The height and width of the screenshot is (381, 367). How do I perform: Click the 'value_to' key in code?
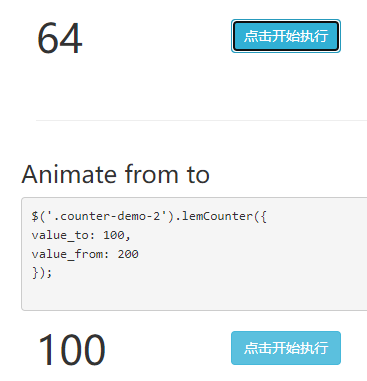[60, 235]
